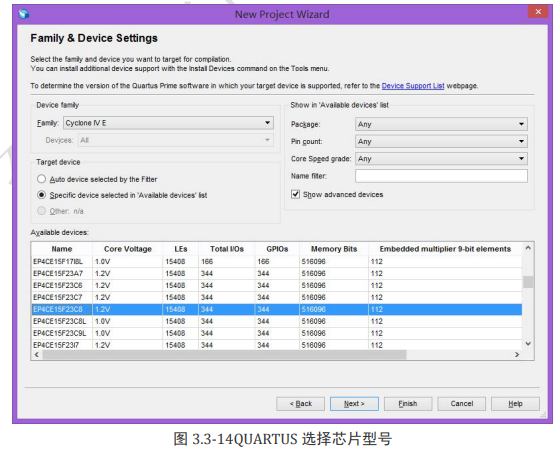Viewport: 560px width, 457px height.
Task: Expand the Core Speed grade dropdown
Action: (x=441, y=159)
